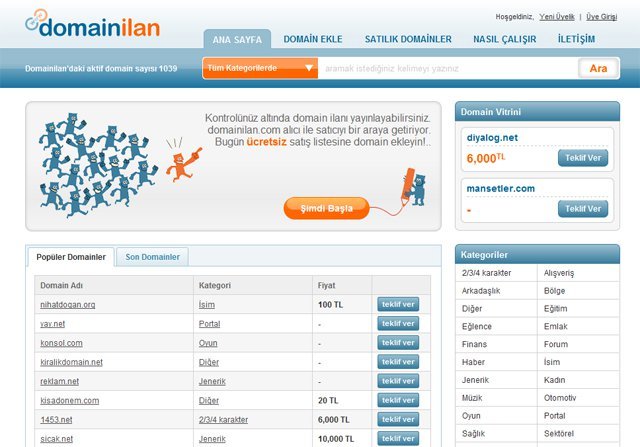Viewport: 640px width, 447px height.
Task: Open the DOMAİN EKLE menu item
Action: (313, 39)
